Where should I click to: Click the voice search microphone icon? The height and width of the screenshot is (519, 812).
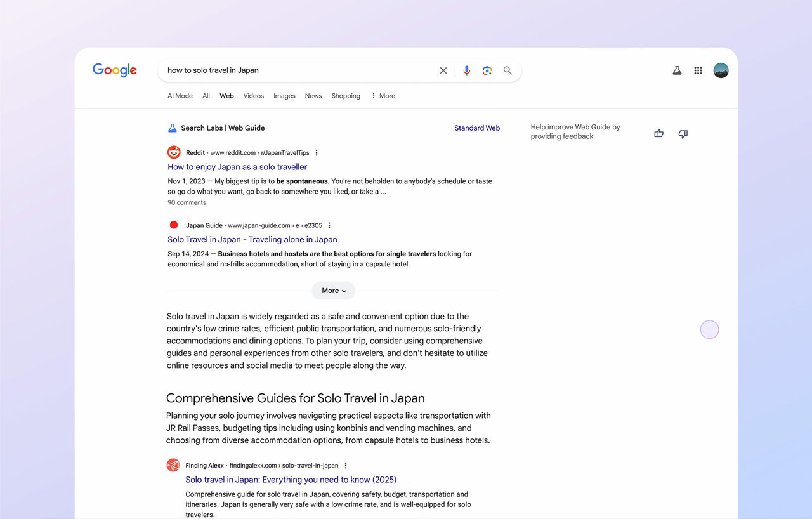click(466, 70)
